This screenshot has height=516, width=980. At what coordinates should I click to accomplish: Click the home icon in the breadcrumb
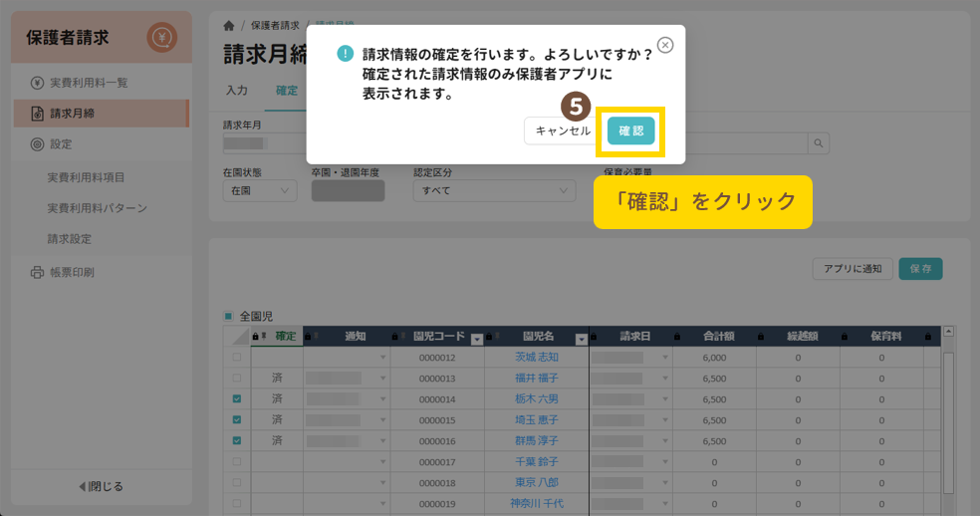(x=230, y=25)
